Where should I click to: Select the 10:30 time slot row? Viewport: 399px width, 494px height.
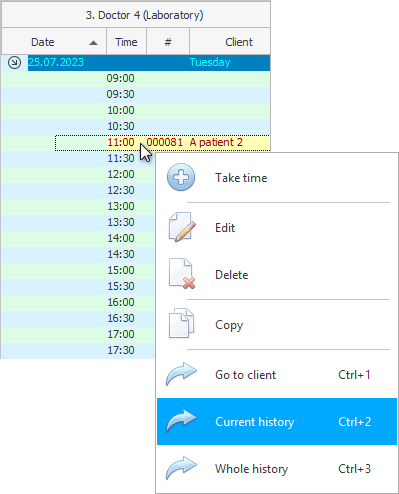136,126
